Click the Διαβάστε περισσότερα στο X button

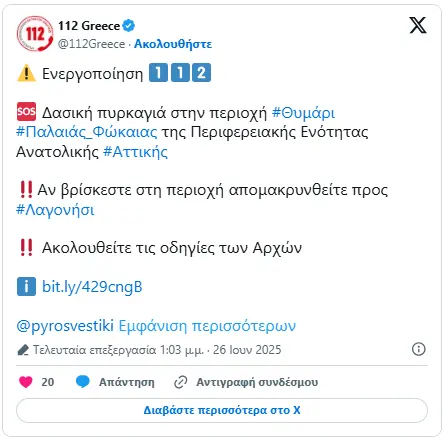click(x=222, y=410)
